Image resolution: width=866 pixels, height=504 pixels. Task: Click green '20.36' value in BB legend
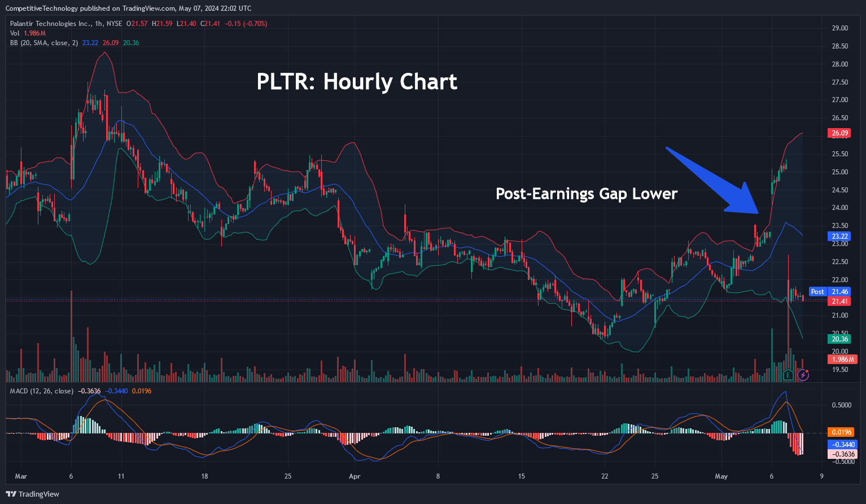(x=131, y=43)
